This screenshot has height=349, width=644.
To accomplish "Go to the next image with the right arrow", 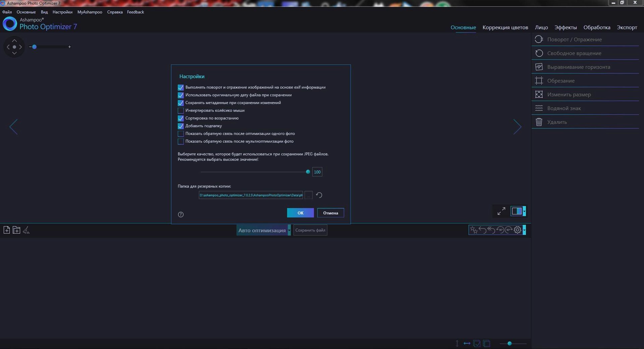I will click(x=517, y=127).
